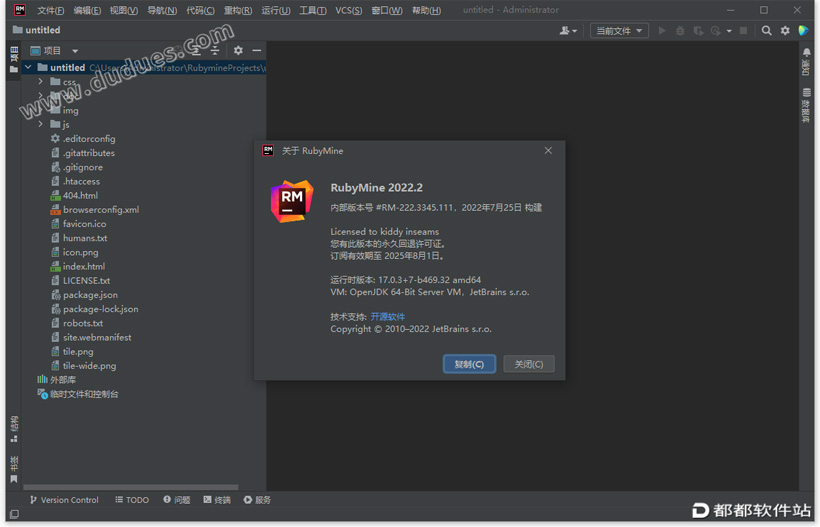The width and height of the screenshot is (820, 527).
Task: Select the browserconfig.xml file
Action: (95, 210)
